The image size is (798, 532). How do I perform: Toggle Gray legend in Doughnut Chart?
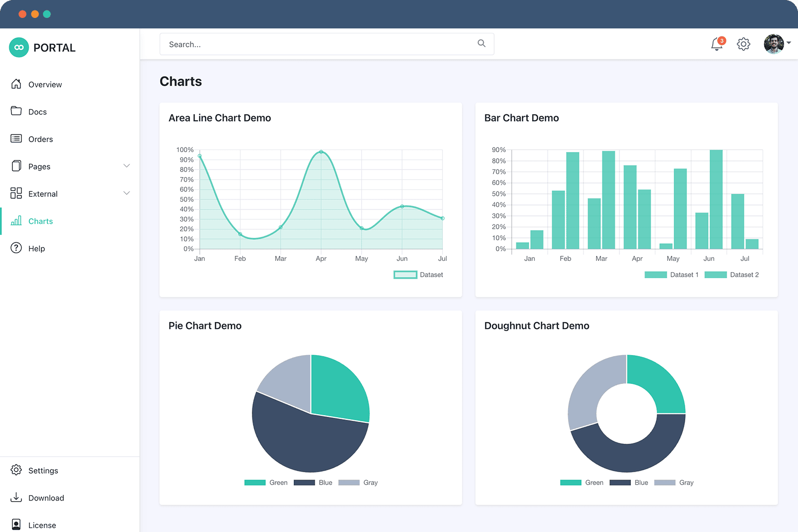tap(674, 482)
